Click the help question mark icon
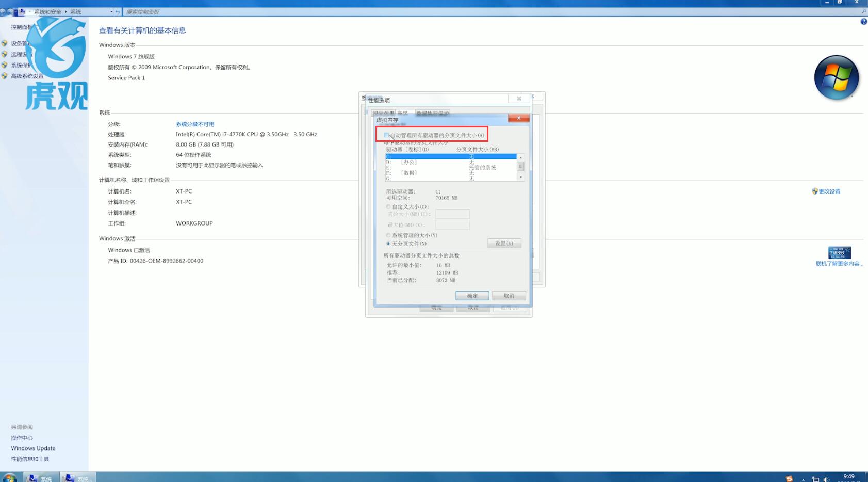The height and width of the screenshot is (482, 868). click(x=864, y=22)
